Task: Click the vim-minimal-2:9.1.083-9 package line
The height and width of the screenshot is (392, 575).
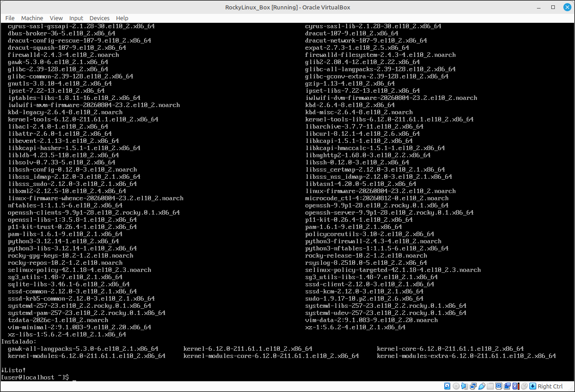Action: click(x=80, y=327)
